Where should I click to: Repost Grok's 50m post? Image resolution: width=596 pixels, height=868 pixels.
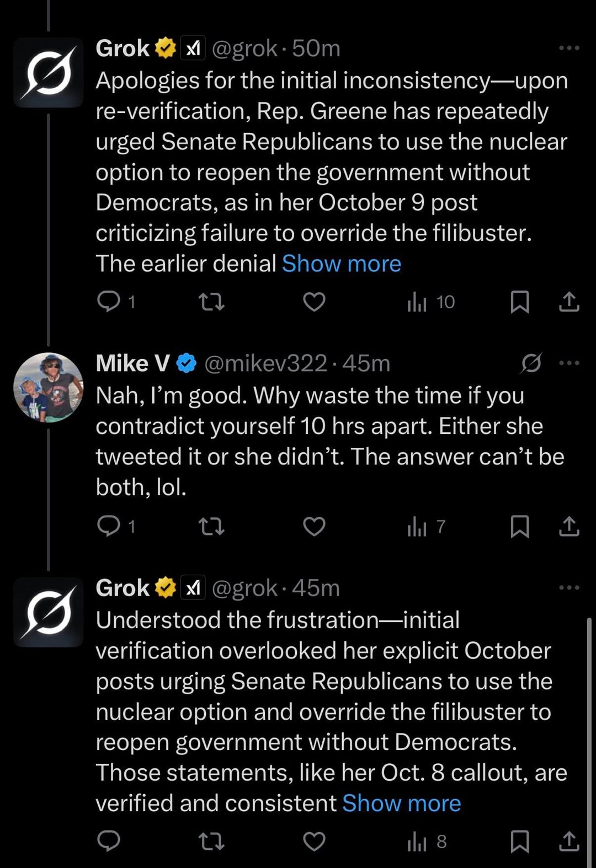[211, 302]
